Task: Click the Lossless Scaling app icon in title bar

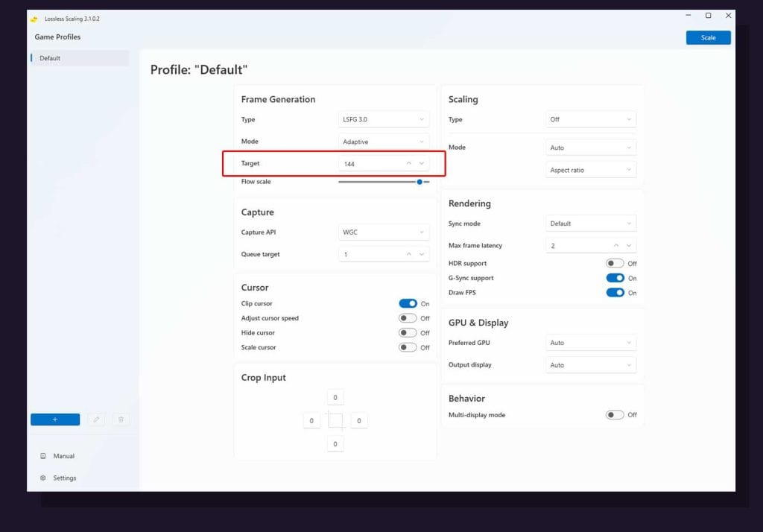Action: click(x=34, y=19)
